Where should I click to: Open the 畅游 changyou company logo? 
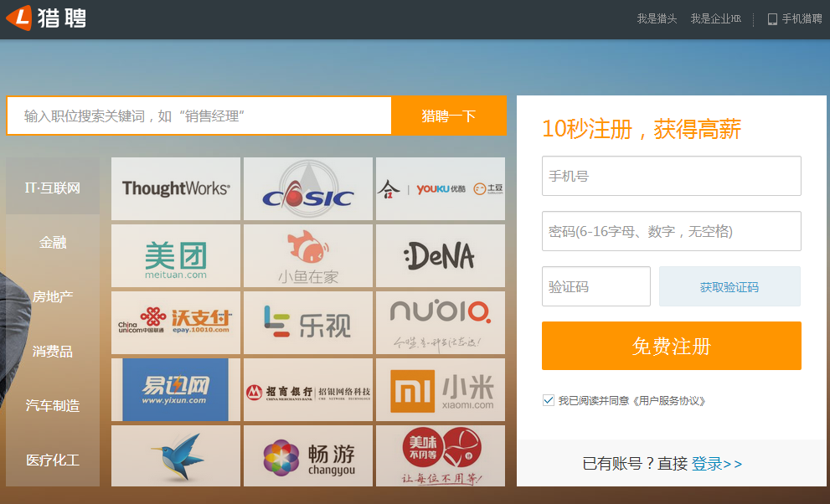tap(308, 456)
